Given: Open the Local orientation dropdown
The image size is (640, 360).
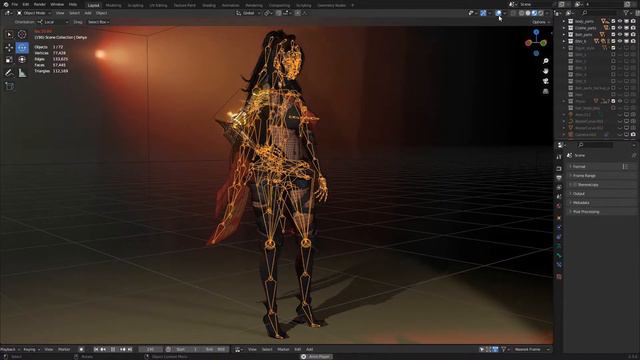Looking at the screenshot, I should click(52, 22).
